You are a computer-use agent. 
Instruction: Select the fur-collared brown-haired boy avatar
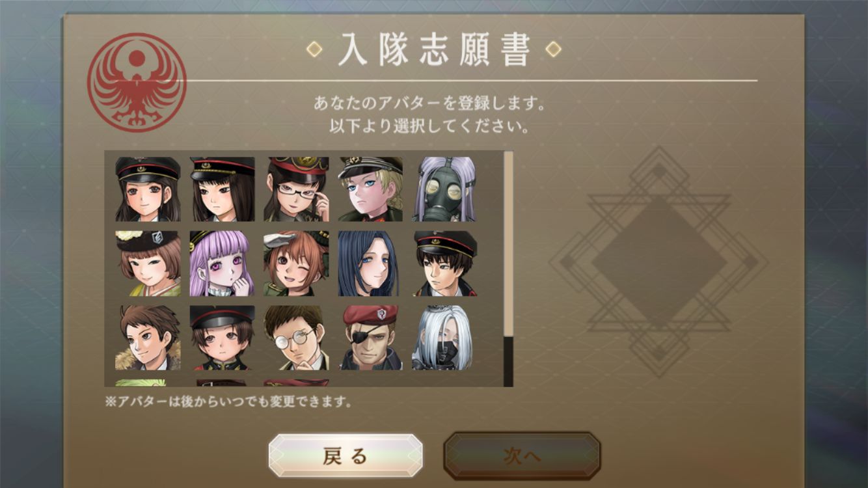(x=148, y=338)
